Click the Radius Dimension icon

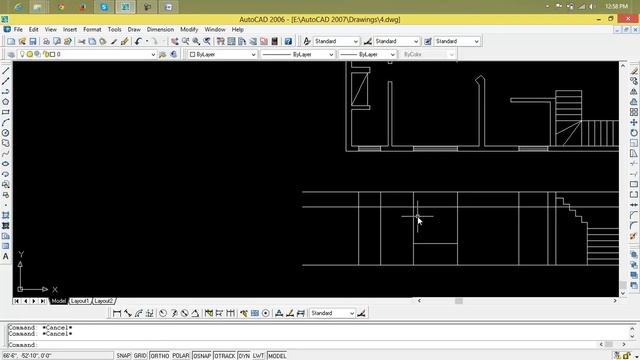163,313
